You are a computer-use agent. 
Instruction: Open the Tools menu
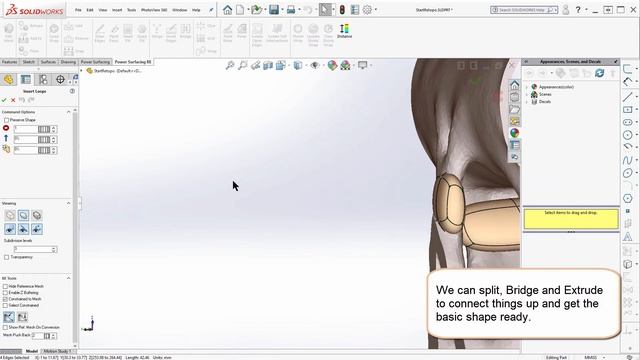click(131, 10)
